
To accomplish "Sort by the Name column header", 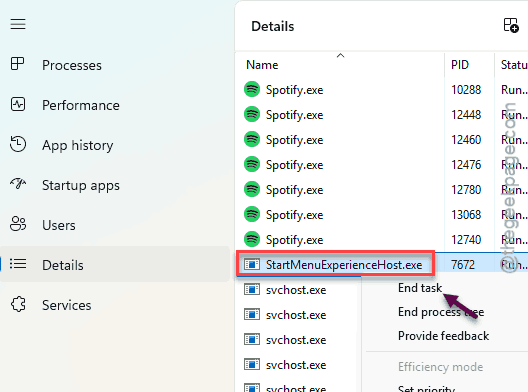I will (x=262, y=65).
